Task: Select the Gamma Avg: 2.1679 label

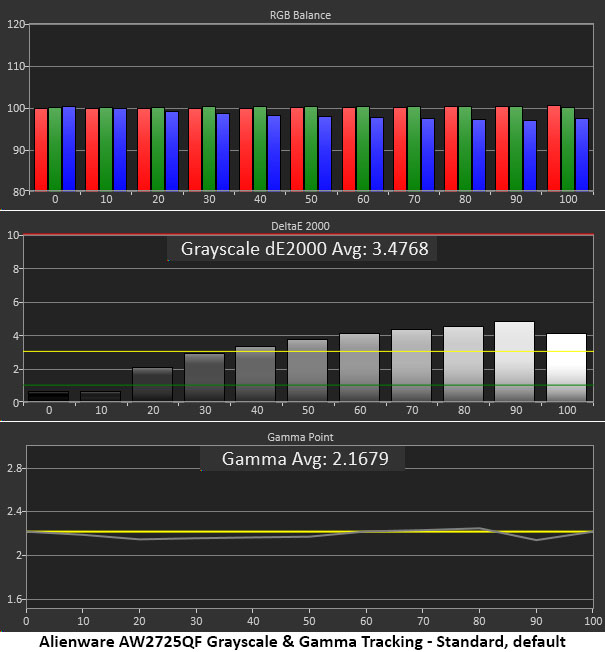Action: point(305,459)
